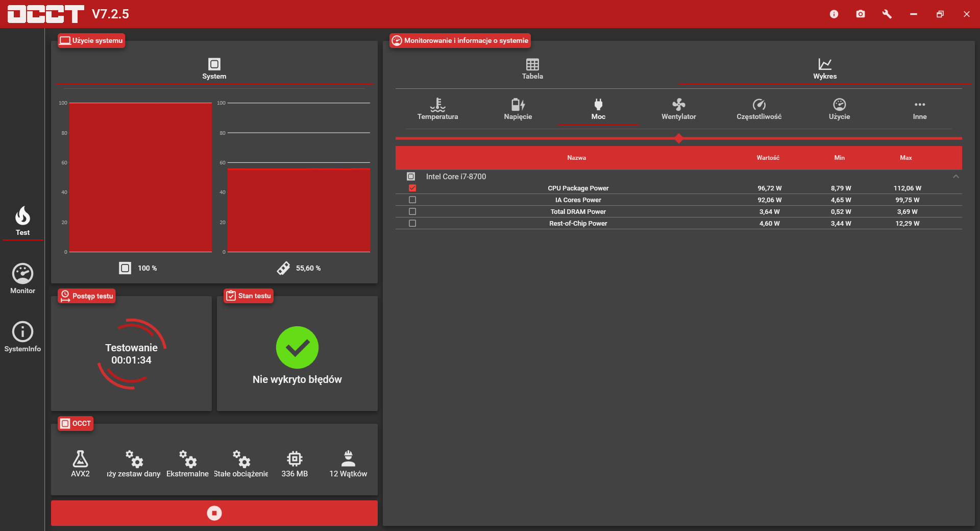Show Użycie sensors

839,109
